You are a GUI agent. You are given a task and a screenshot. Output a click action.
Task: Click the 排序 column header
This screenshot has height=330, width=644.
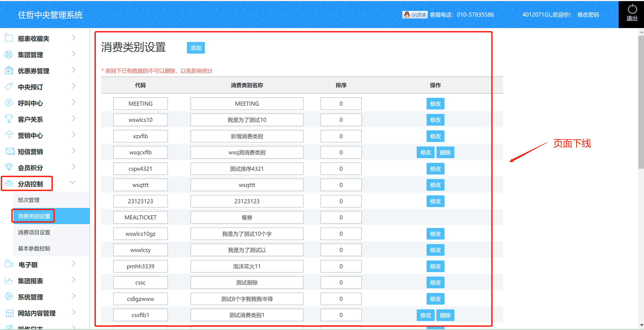[341, 85]
